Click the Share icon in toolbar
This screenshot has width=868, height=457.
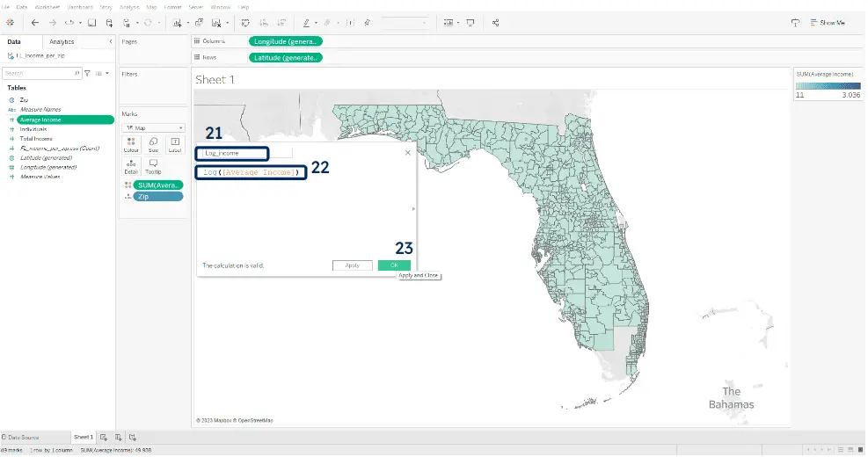pos(495,22)
